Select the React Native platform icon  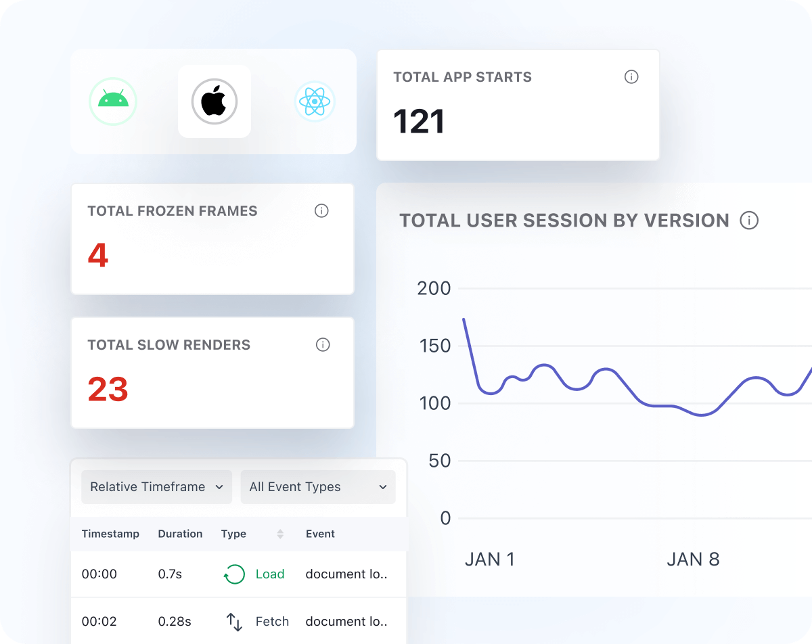point(315,101)
